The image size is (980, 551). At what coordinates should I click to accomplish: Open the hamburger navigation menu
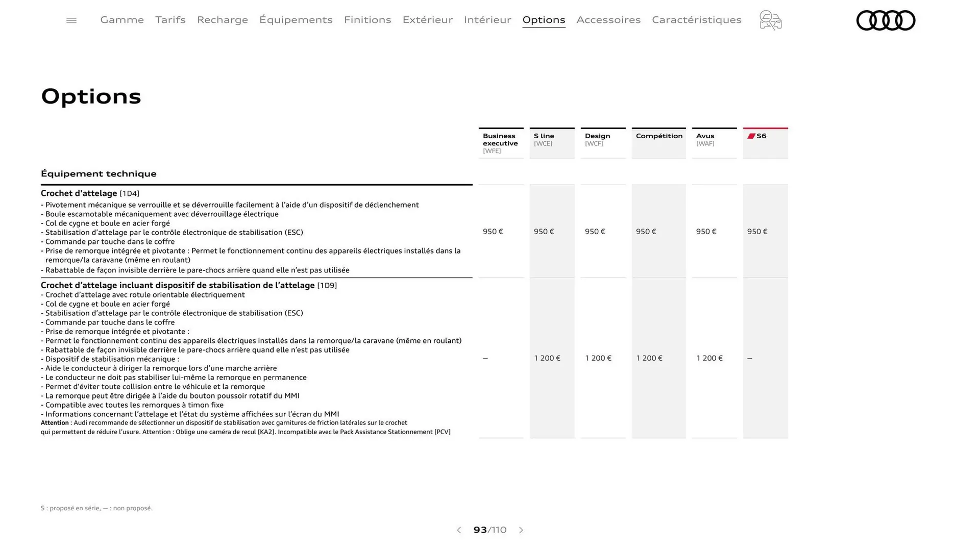click(71, 20)
